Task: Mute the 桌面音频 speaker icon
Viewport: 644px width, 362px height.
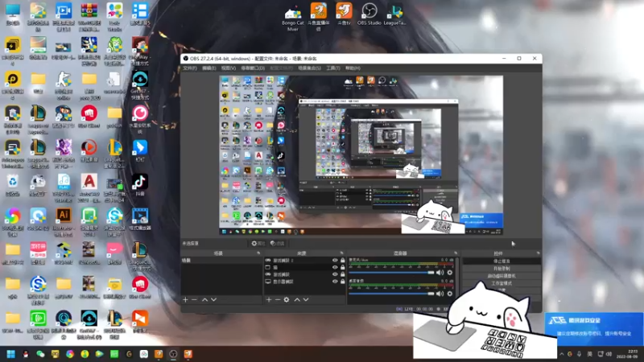Action: point(440,294)
